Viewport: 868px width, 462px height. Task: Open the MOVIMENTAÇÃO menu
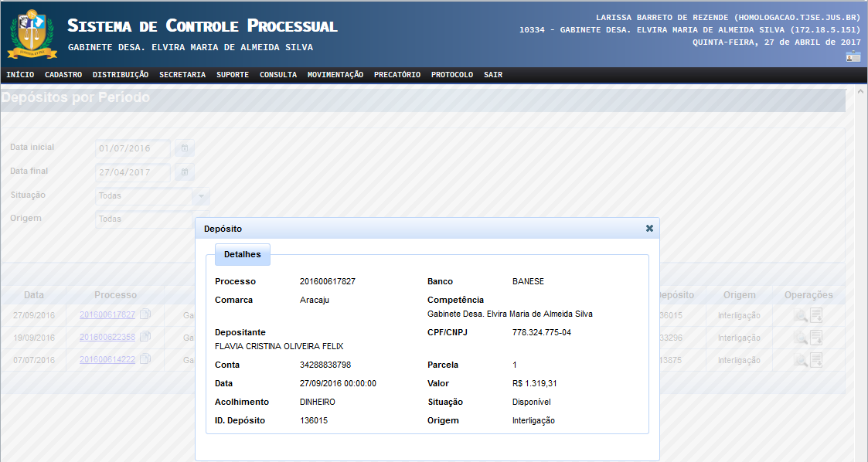coord(335,75)
